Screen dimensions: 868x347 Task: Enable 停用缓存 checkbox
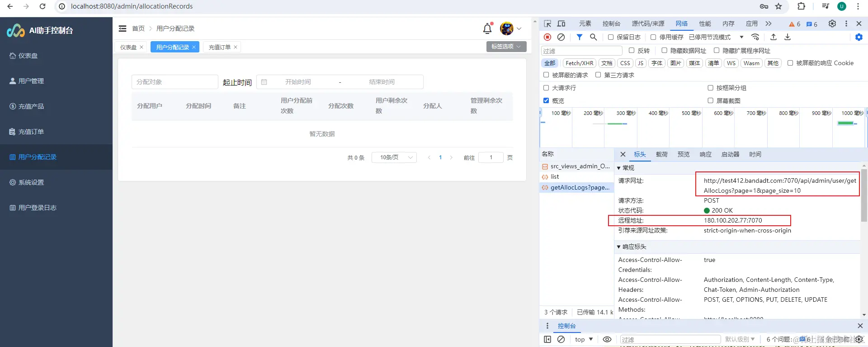[653, 37]
